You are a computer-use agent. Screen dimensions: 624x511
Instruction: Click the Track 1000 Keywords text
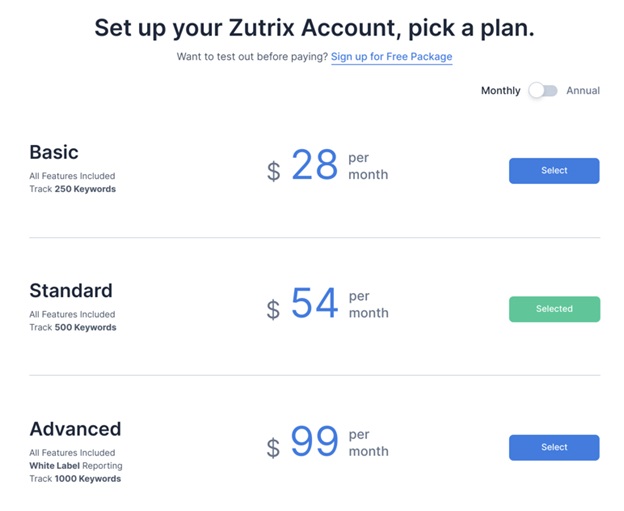75,479
